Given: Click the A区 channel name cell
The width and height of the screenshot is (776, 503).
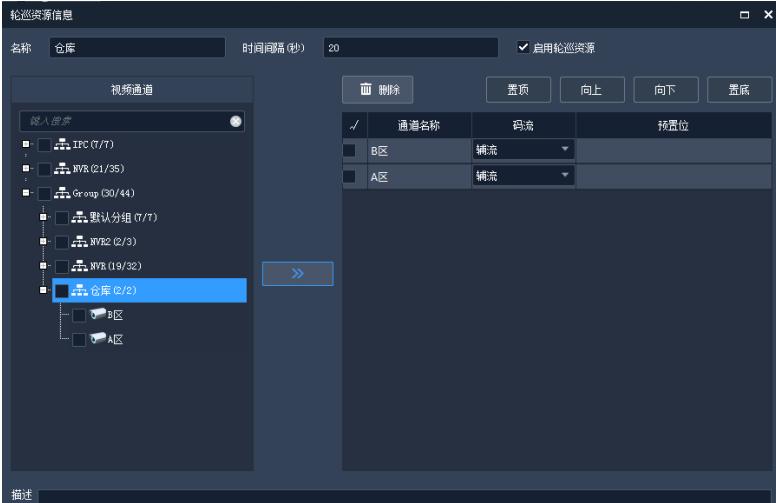Looking at the screenshot, I should click(x=419, y=176).
